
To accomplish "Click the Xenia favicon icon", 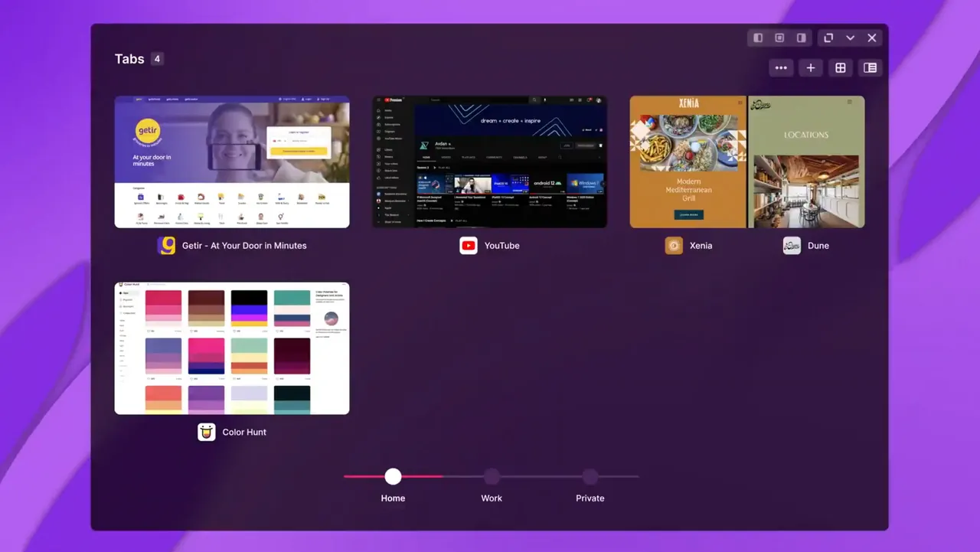I will 674,245.
